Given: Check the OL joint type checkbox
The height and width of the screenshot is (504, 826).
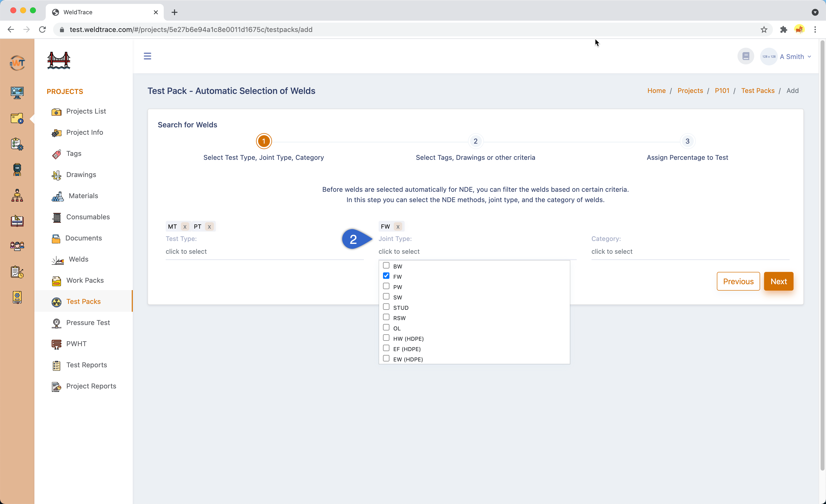Looking at the screenshot, I should [x=386, y=328].
